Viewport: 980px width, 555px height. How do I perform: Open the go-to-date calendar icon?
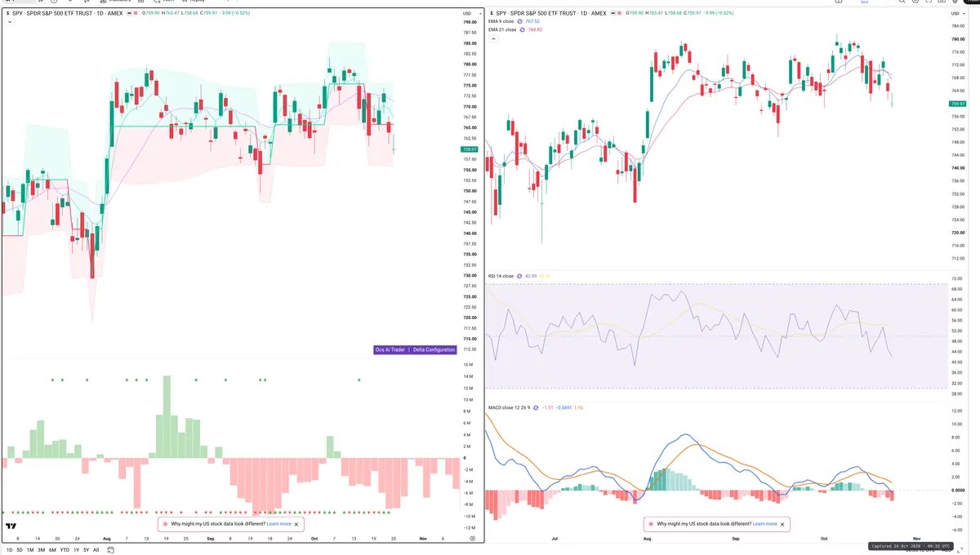coord(110,550)
